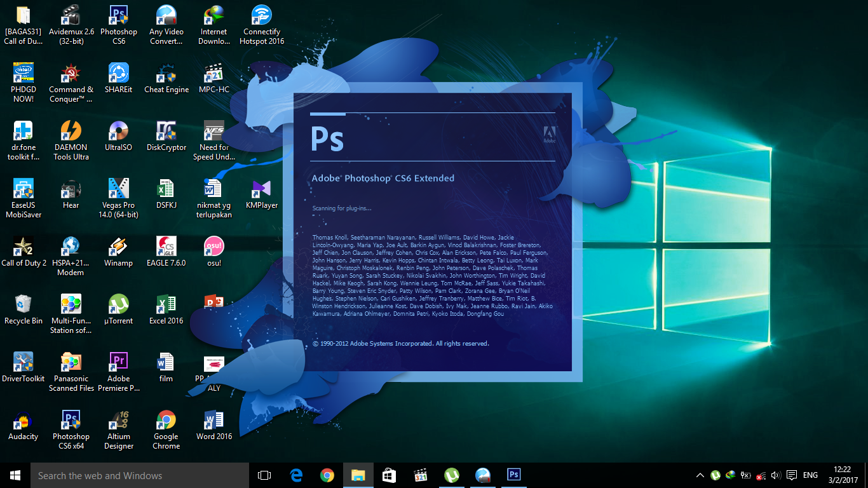Select the DSFKJ Excel file
868x488 pixels.
point(166,194)
